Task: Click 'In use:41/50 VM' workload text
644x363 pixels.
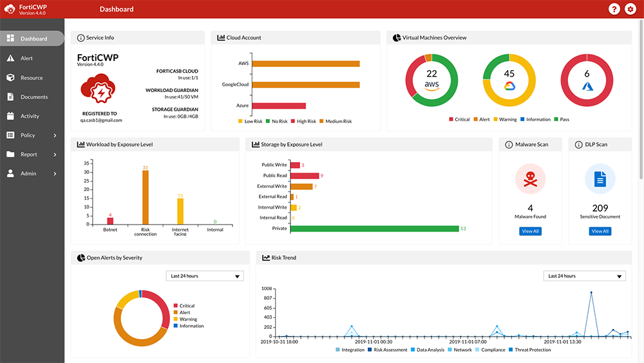Action: [x=181, y=97]
